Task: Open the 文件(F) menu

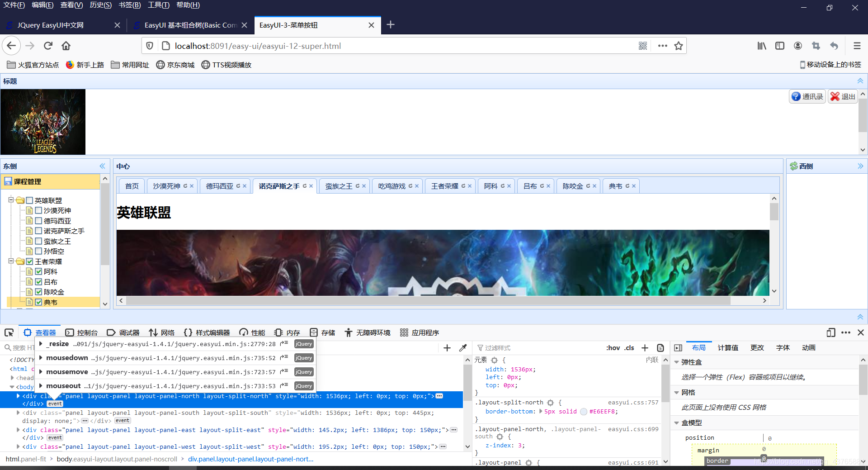Action: [14, 5]
